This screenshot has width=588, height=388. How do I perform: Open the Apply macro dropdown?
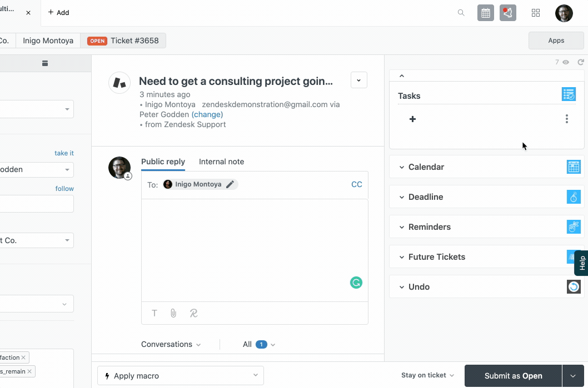180,375
